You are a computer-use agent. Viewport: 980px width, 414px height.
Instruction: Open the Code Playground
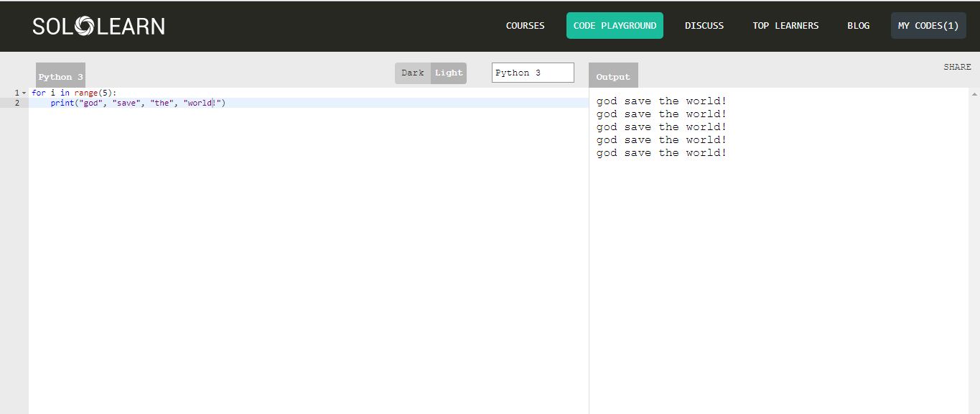click(x=615, y=25)
